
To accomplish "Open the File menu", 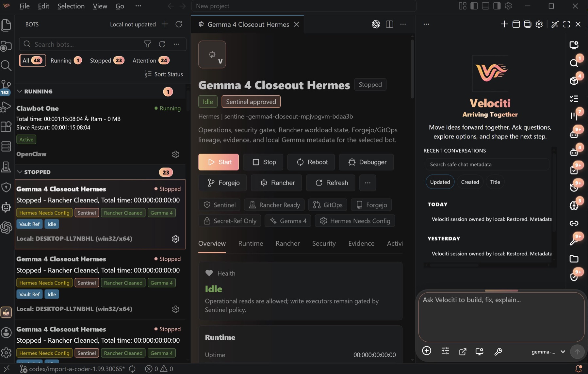I will (x=24, y=6).
